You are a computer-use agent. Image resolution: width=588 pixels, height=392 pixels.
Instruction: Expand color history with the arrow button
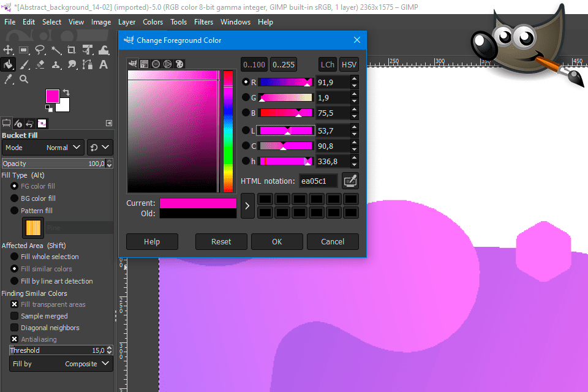(247, 206)
